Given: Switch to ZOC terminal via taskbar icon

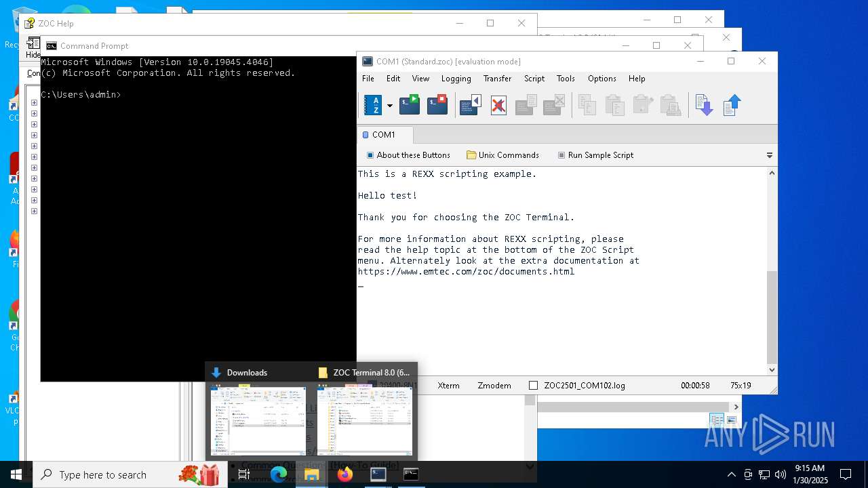Looking at the screenshot, I should pyautogui.click(x=378, y=474).
